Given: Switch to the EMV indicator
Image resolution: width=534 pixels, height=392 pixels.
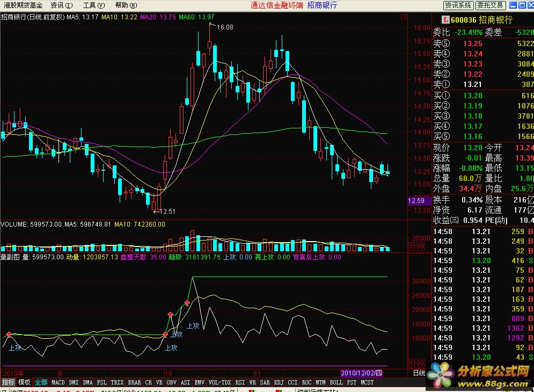Looking at the screenshot, I should (199, 382).
